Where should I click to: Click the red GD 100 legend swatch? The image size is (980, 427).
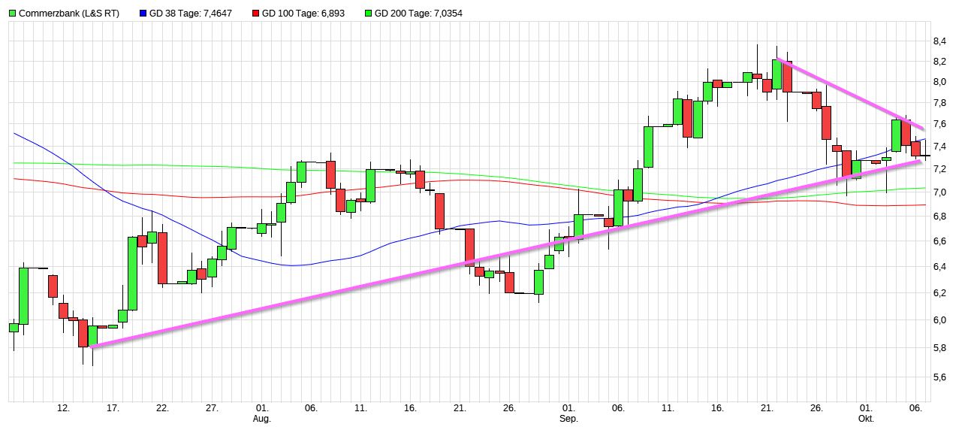pyautogui.click(x=255, y=13)
